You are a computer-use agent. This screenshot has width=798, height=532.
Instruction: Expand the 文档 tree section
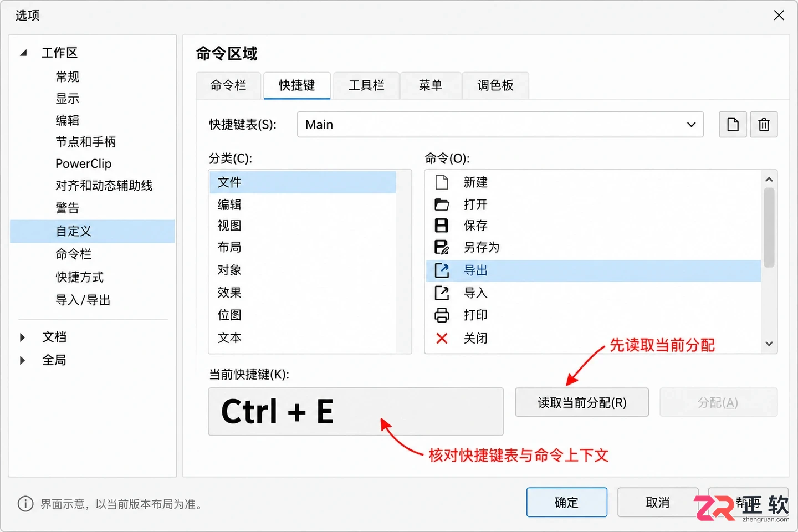click(22, 337)
